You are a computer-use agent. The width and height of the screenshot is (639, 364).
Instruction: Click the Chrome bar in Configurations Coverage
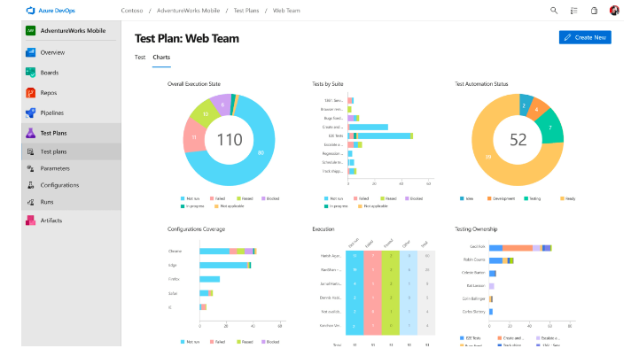click(x=228, y=252)
